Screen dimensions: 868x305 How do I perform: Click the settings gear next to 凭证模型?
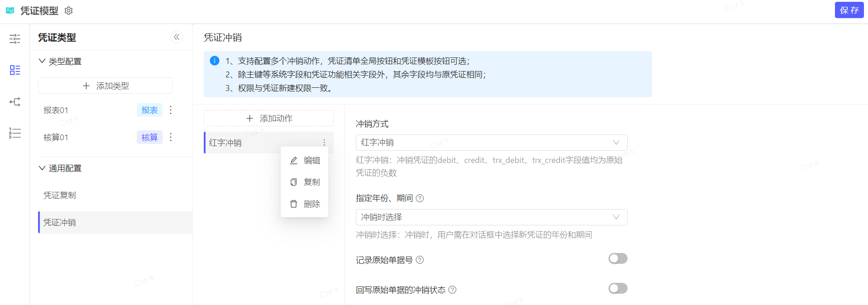pyautogui.click(x=68, y=10)
